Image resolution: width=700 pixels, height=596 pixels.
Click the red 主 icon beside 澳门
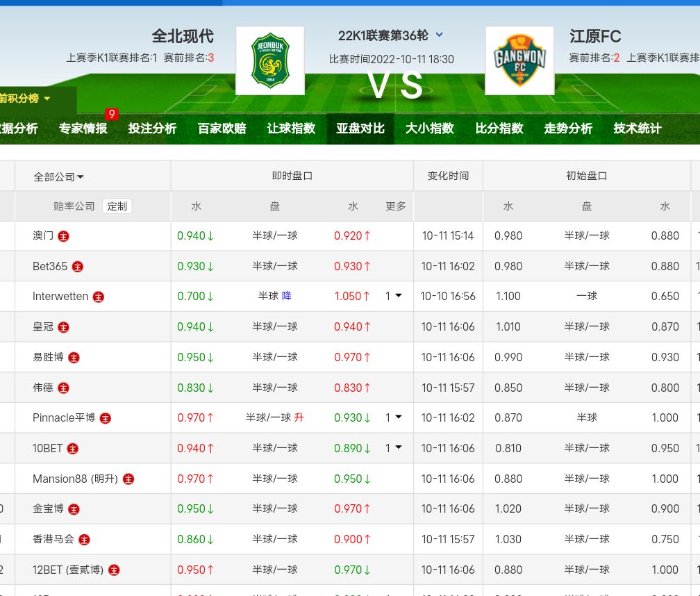pos(64,236)
